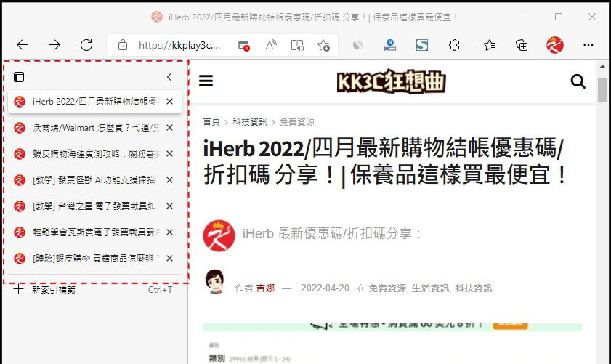Screen dimensions: 611x364
Task: Open the Extensions puzzle menu
Action: pos(454,45)
